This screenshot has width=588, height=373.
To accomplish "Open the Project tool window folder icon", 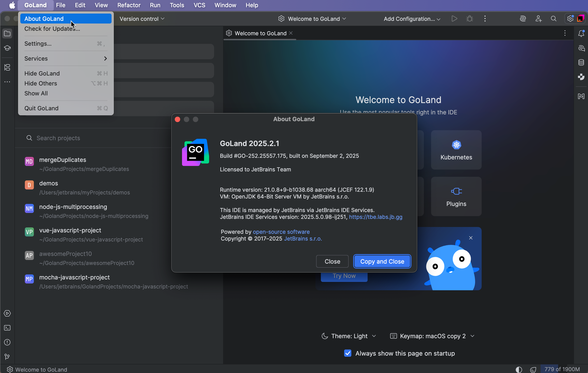I will [7, 33].
